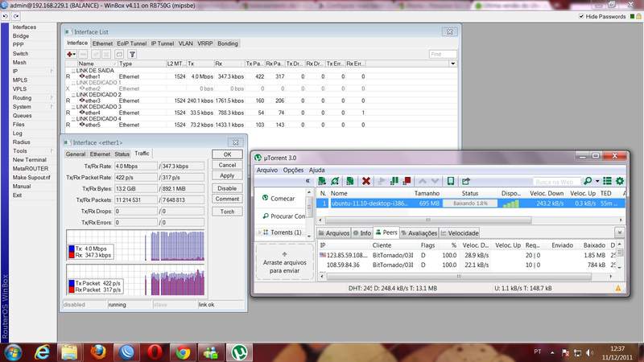Open the Opções menu in µTorrent
Screen dimensions: 644x362
(x=293, y=170)
